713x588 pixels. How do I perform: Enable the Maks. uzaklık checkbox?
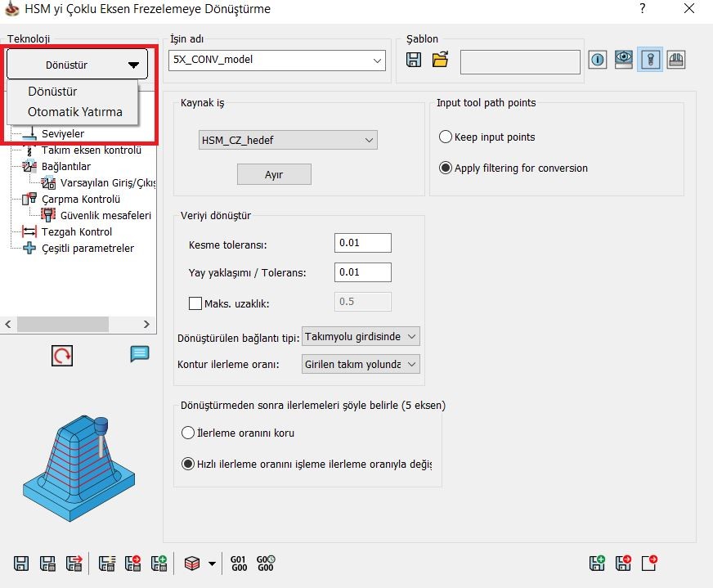[195, 303]
